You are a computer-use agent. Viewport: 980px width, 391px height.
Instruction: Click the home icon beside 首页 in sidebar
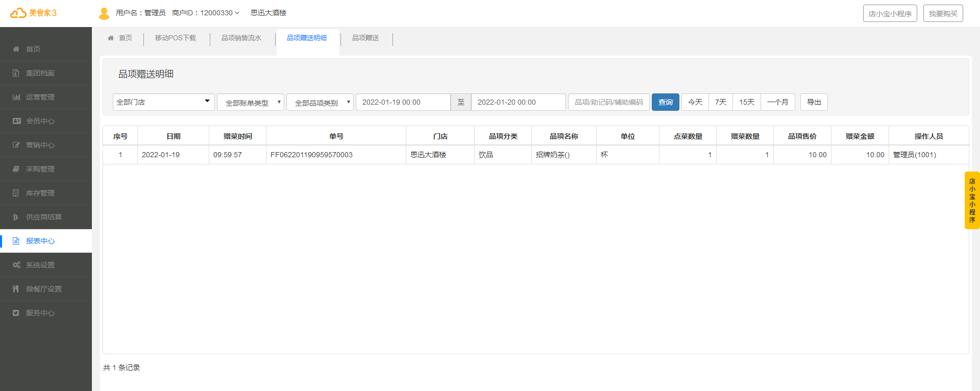point(16,49)
